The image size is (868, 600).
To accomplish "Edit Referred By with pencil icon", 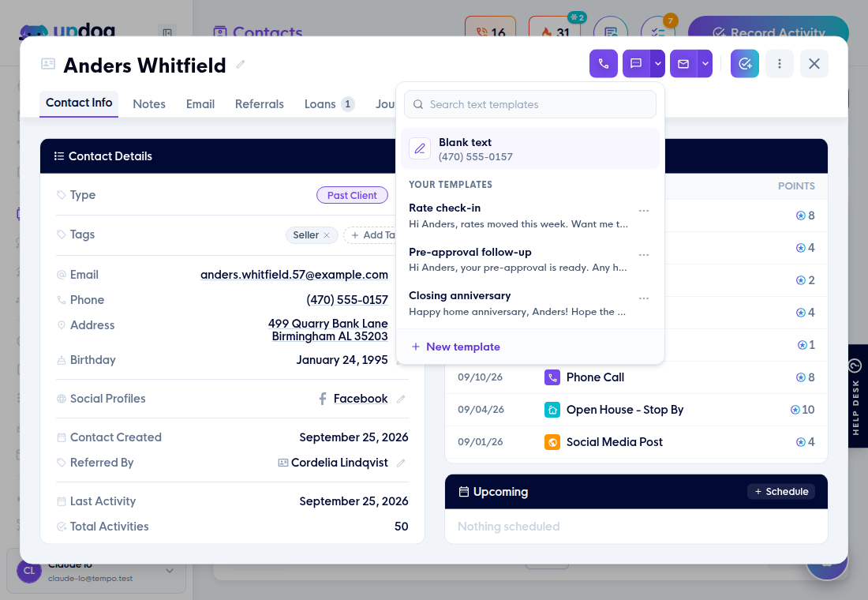I will [x=401, y=463].
